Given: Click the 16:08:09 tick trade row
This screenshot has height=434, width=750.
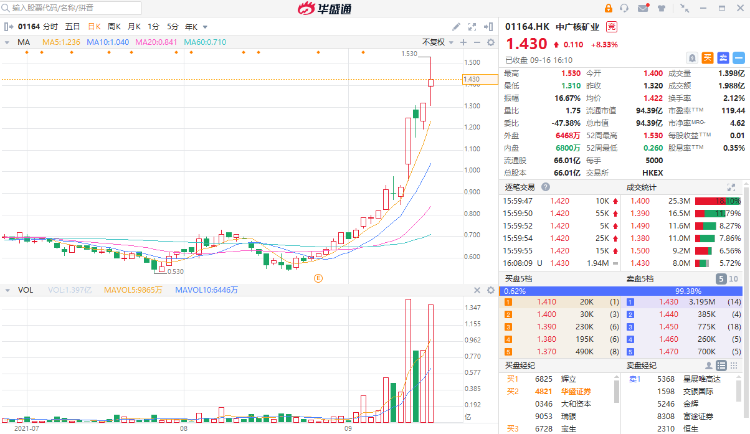Looking at the screenshot, I should (561, 263).
